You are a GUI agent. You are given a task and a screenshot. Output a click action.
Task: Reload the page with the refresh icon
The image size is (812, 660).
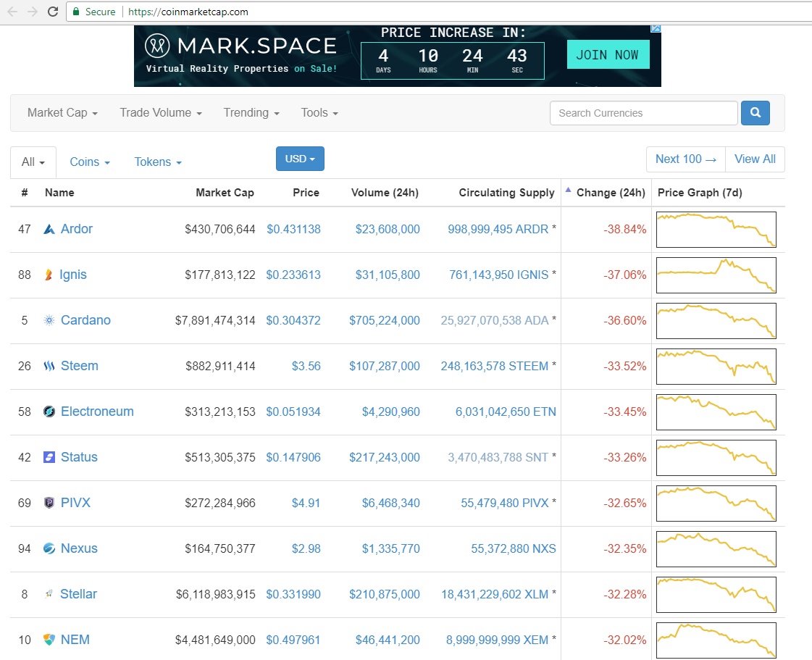[x=53, y=12]
